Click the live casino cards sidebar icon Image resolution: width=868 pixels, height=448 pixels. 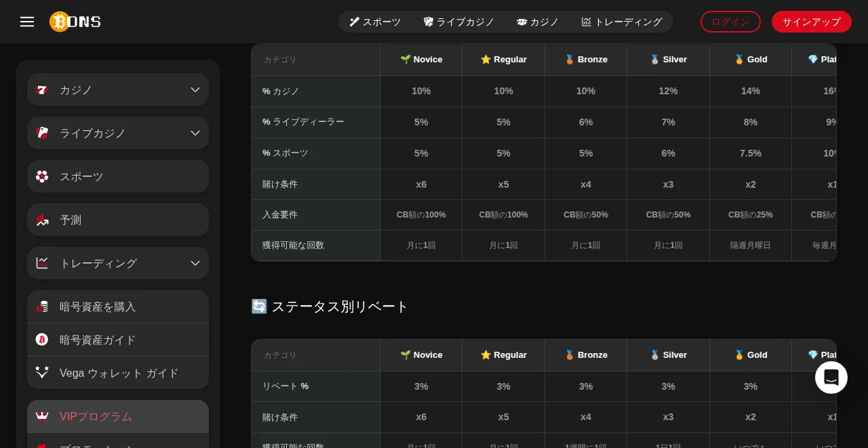tap(42, 133)
